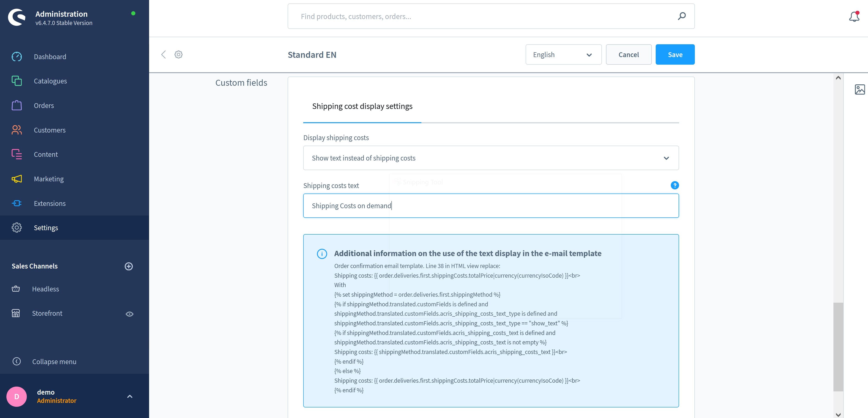Click the Shipping costs text help icon

pos(674,185)
